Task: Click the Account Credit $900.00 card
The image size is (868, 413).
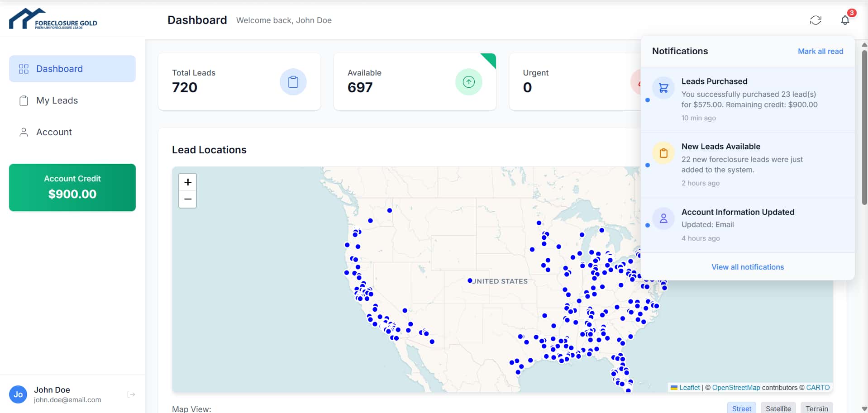Action: coord(72,187)
